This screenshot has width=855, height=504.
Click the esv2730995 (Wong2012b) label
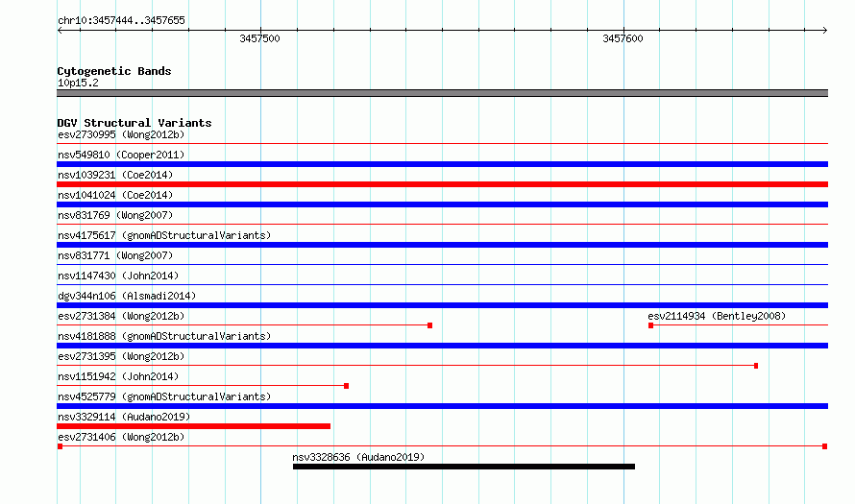pyautogui.click(x=121, y=134)
